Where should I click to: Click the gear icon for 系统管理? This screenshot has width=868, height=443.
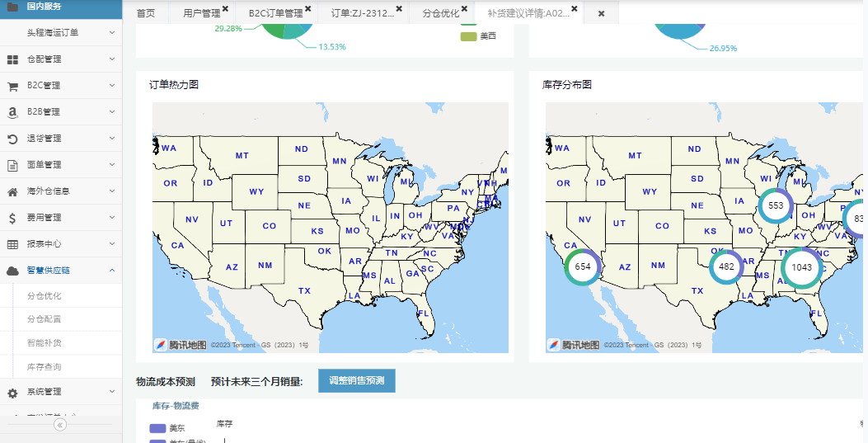(x=12, y=394)
